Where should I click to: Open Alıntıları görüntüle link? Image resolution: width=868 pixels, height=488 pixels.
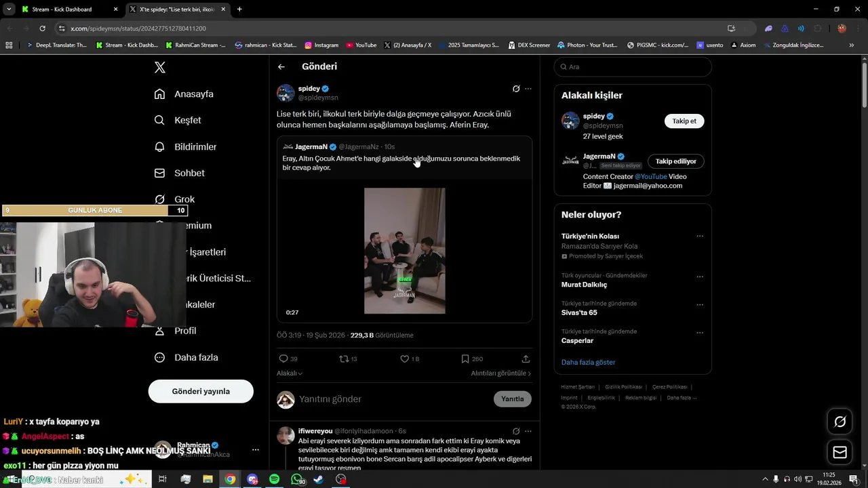[x=501, y=373]
